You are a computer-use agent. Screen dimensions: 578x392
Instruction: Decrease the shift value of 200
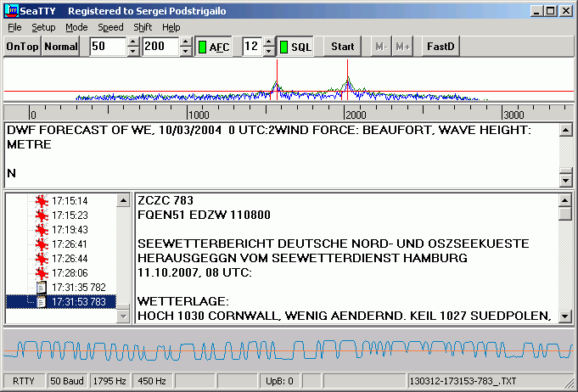(185, 52)
